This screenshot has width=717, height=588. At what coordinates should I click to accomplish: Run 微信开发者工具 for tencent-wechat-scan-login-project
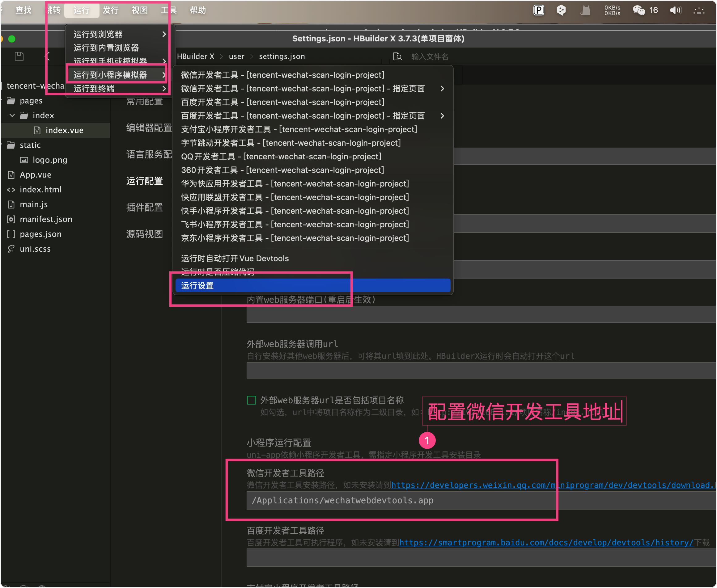[x=313, y=75]
